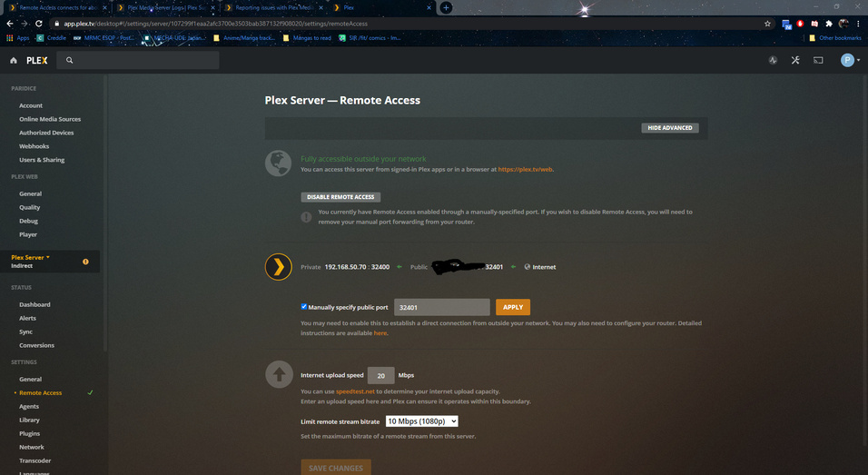
Task: Open Transcoder settings in sidebar
Action: pyautogui.click(x=35, y=460)
